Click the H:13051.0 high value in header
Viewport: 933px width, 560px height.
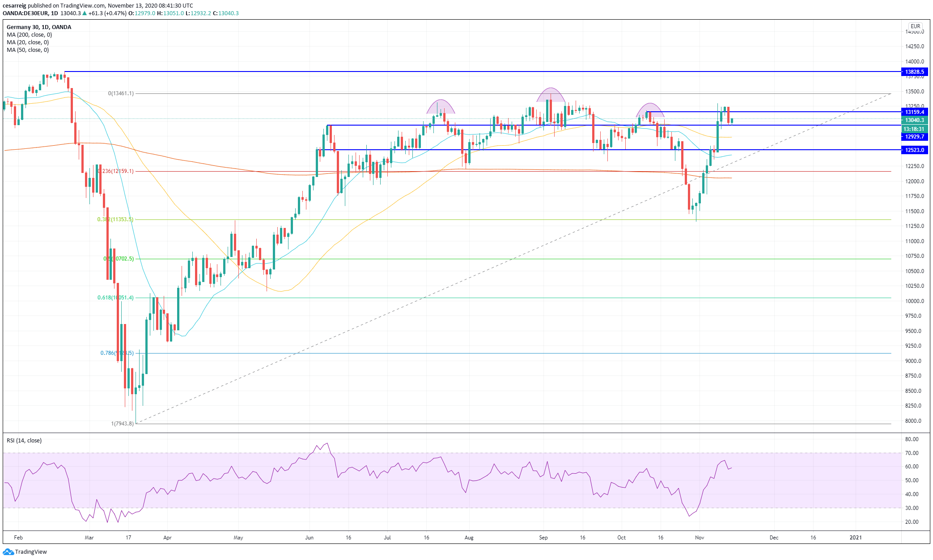click(170, 13)
